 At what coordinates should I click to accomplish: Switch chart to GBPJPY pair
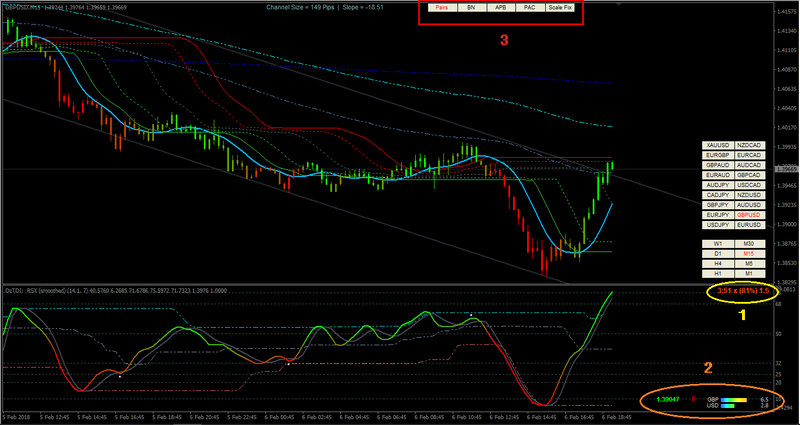[x=718, y=205]
